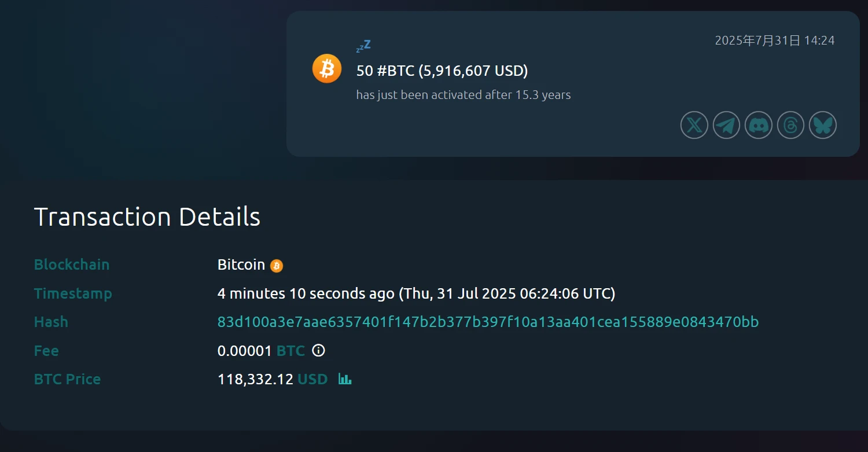Click the BTC Price row label
868x452 pixels.
(67, 379)
